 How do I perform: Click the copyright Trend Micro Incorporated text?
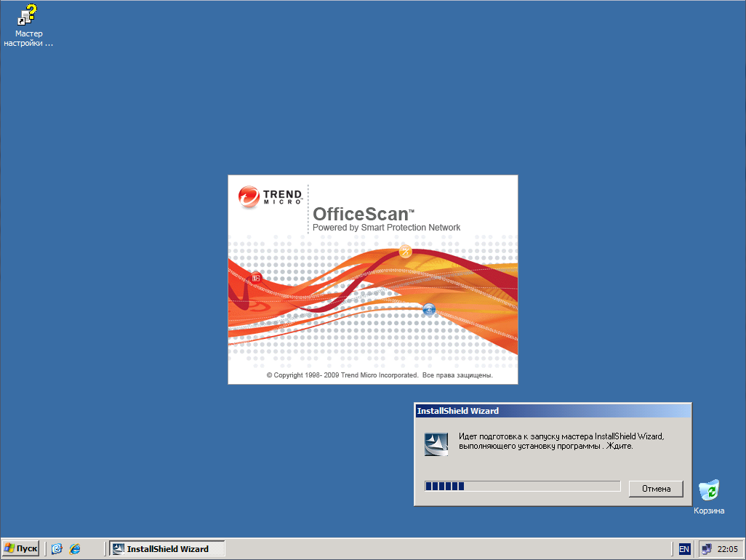click(380, 375)
